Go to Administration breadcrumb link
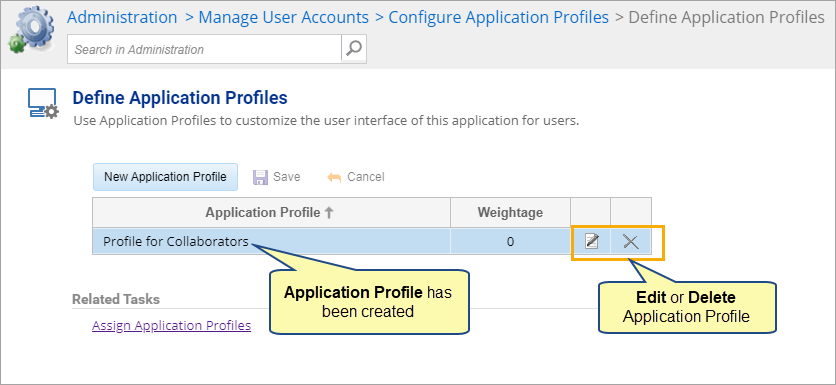Image resolution: width=836 pixels, height=385 pixels. click(x=122, y=17)
